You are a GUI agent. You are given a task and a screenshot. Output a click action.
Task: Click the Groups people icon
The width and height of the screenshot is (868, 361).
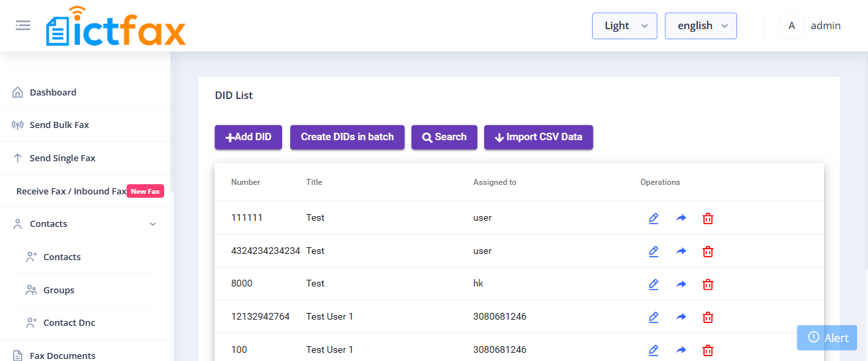31,290
